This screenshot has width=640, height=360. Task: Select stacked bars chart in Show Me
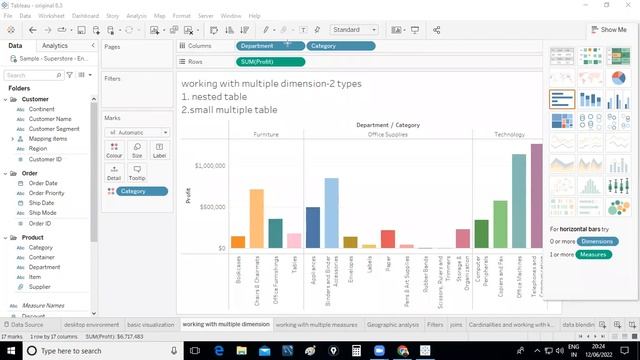(x=590, y=99)
